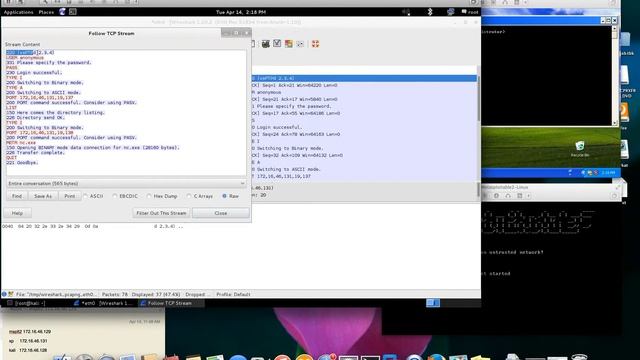The height and width of the screenshot is (360, 640).
Task: Click the Print button
Action: 70,196
